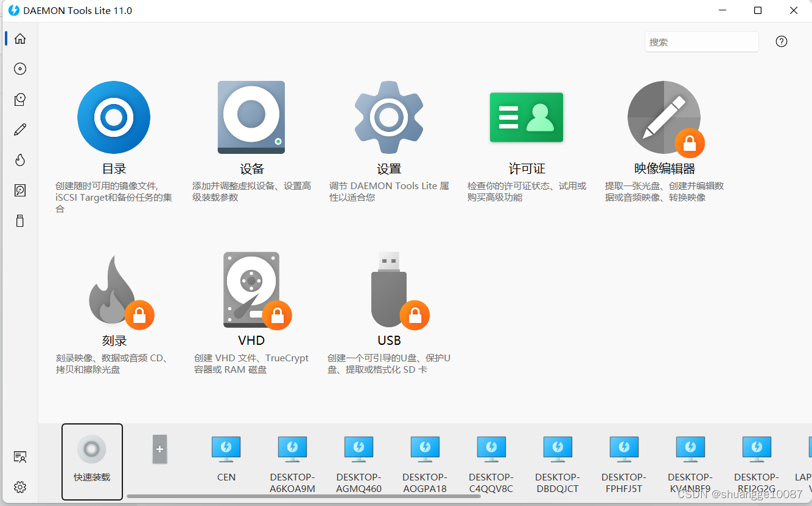Open the 设备 devices tile
Viewport: 812px width, 506px height.
coord(251,117)
